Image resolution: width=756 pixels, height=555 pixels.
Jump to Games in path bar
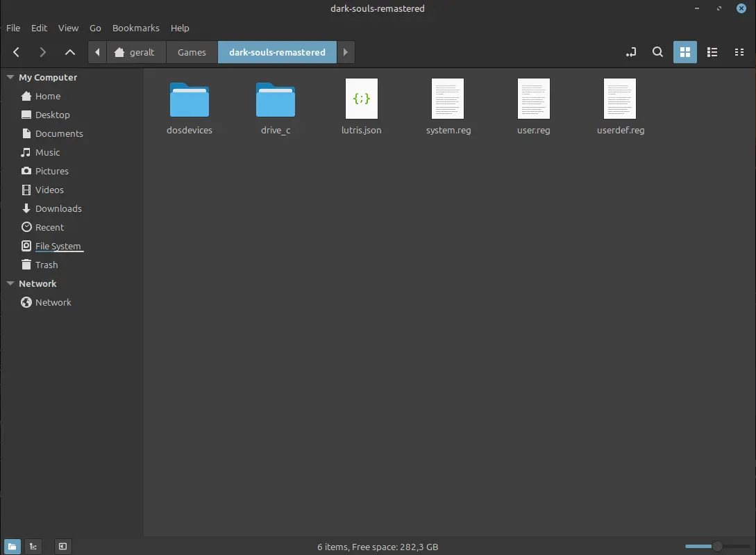(192, 52)
